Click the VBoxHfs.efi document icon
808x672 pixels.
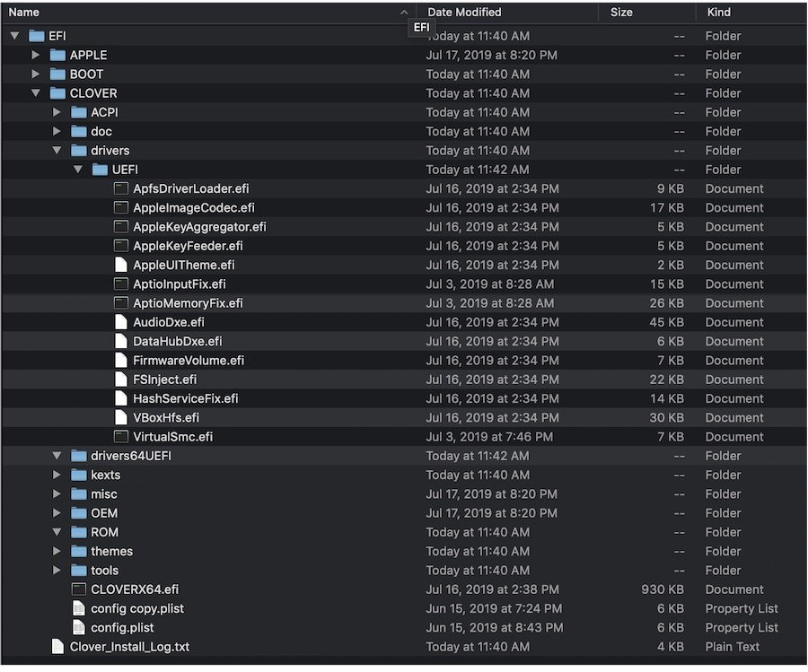coord(121,417)
